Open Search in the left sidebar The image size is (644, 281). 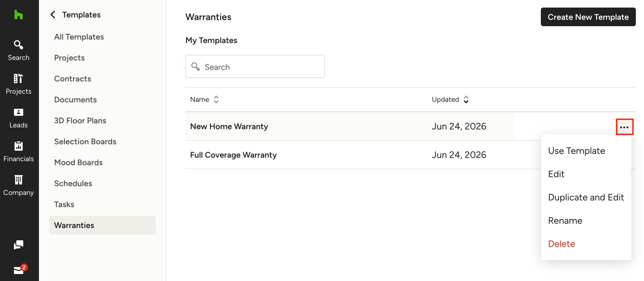(x=19, y=51)
